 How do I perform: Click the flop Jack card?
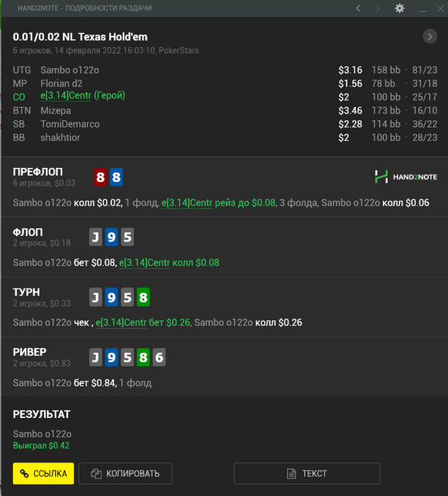[x=96, y=237]
